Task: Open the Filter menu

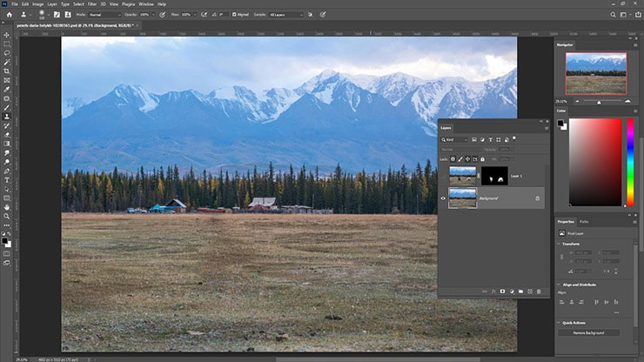Action: pyautogui.click(x=92, y=4)
